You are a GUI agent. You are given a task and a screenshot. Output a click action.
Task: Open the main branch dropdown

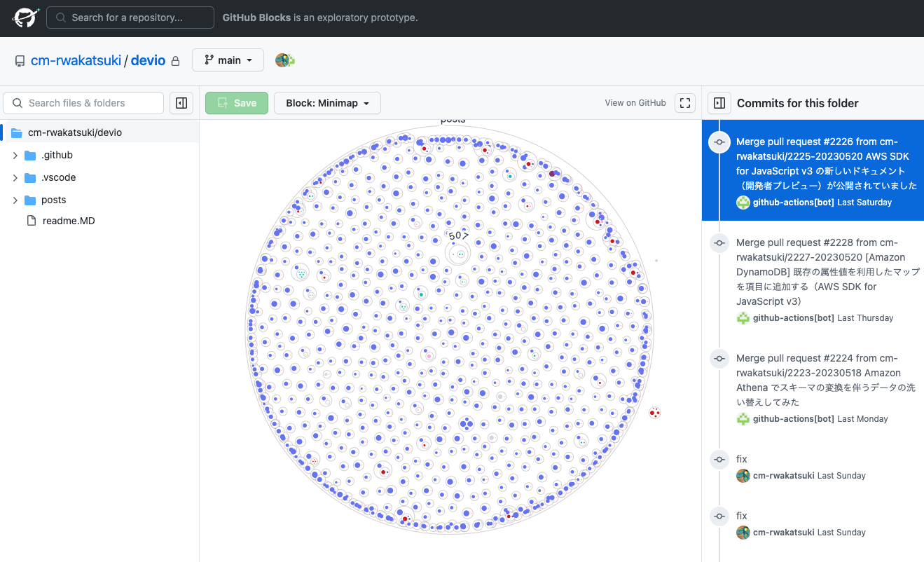[228, 60]
